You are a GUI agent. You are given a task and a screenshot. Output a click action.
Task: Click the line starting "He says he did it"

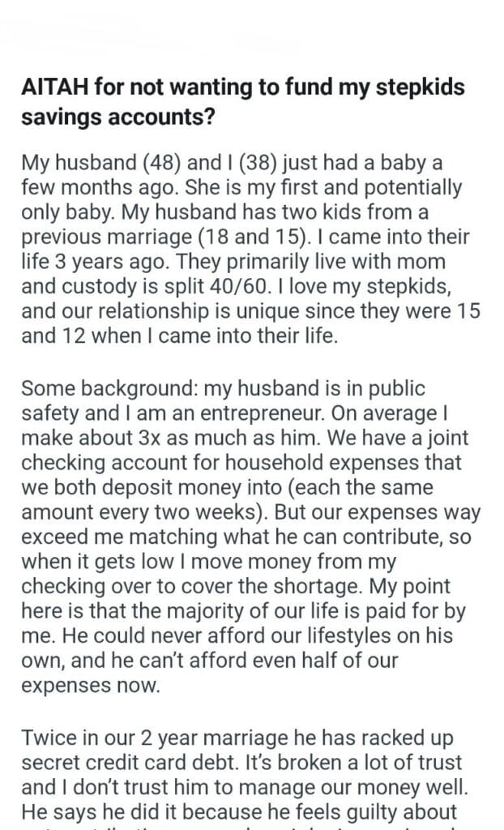coord(227,813)
